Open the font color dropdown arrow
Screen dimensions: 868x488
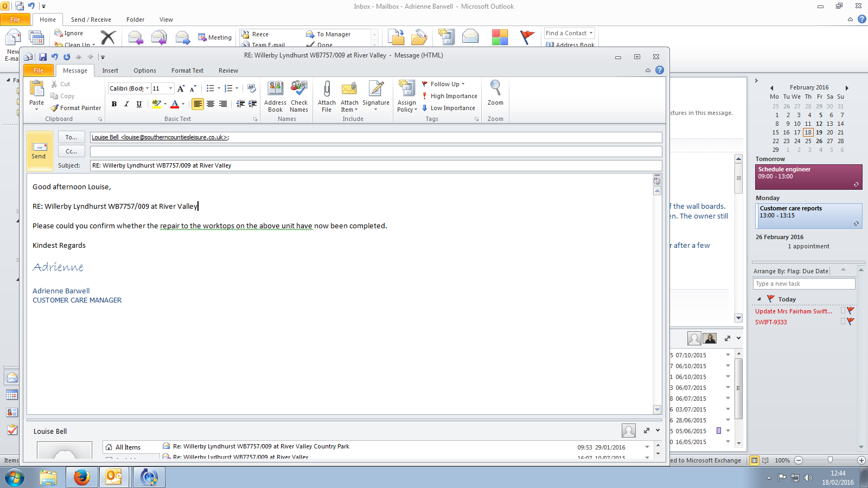(183, 104)
